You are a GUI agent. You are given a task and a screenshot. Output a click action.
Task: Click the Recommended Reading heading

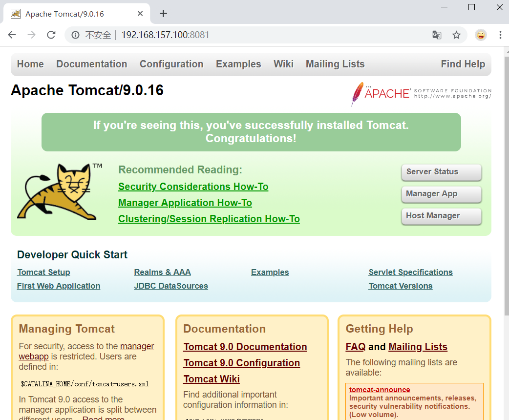pos(180,170)
